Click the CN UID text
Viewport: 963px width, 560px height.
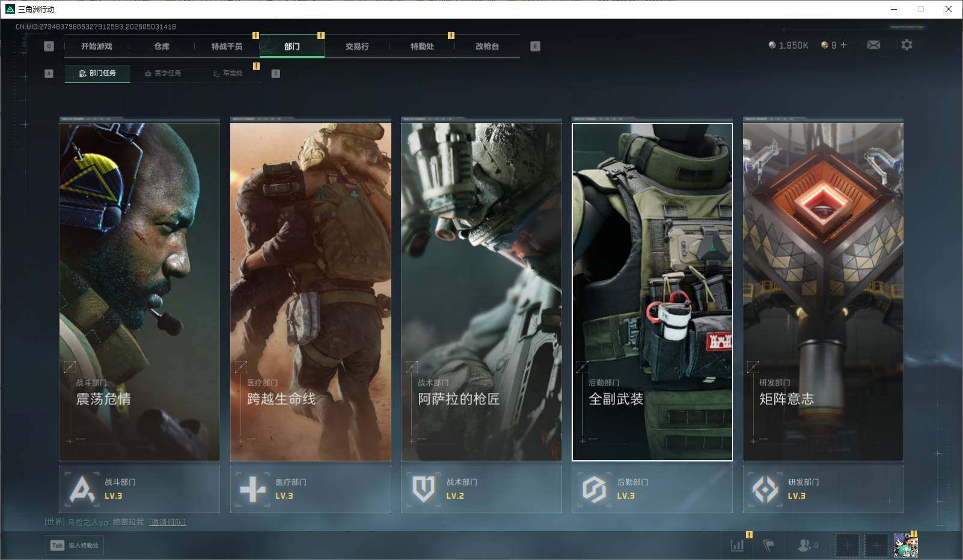96,27
